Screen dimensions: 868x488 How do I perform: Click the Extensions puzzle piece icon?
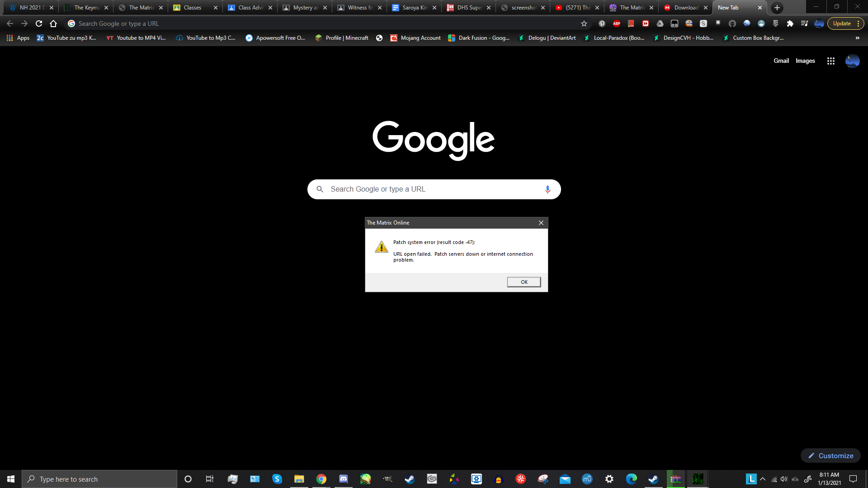pos(790,23)
